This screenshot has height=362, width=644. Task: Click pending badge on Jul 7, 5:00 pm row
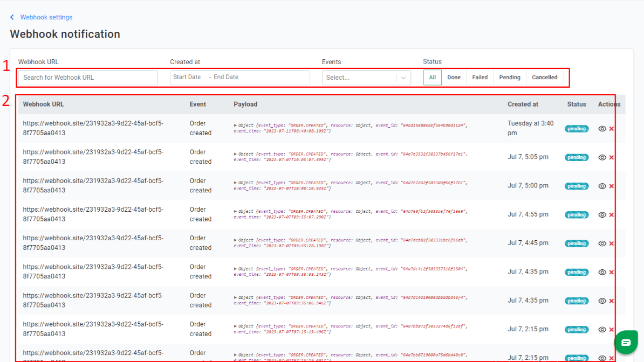point(577,186)
